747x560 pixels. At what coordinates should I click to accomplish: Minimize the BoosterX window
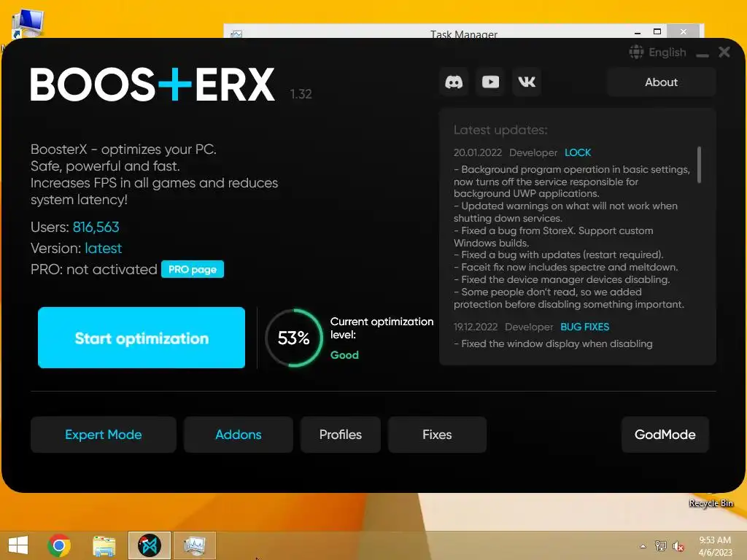pos(703,55)
